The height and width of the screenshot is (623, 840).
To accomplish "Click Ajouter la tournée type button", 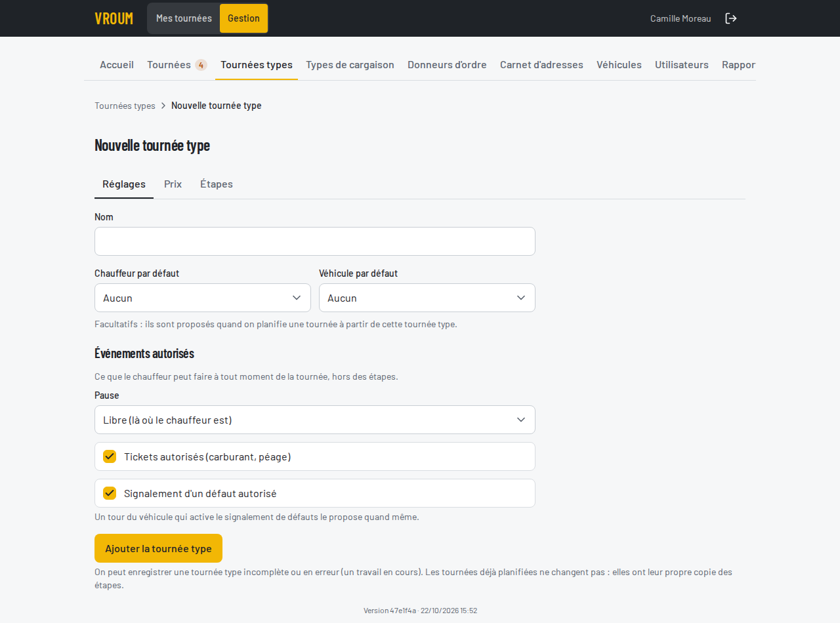I will coord(158,548).
